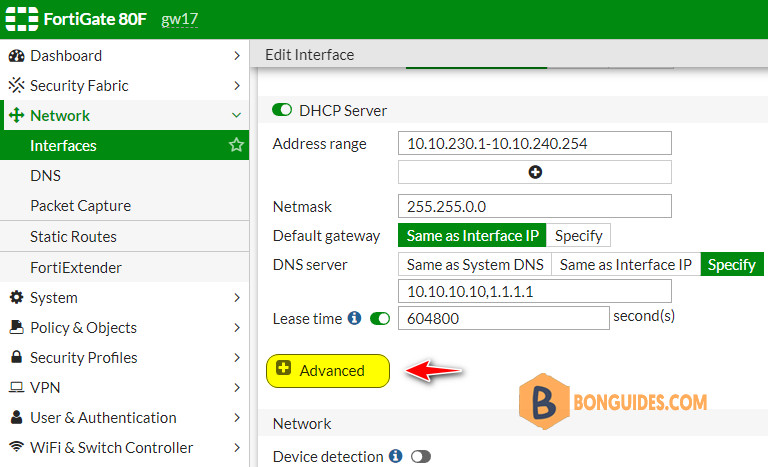Click the gw17 hostname link
This screenshot has height=467, width=768.
179,20
